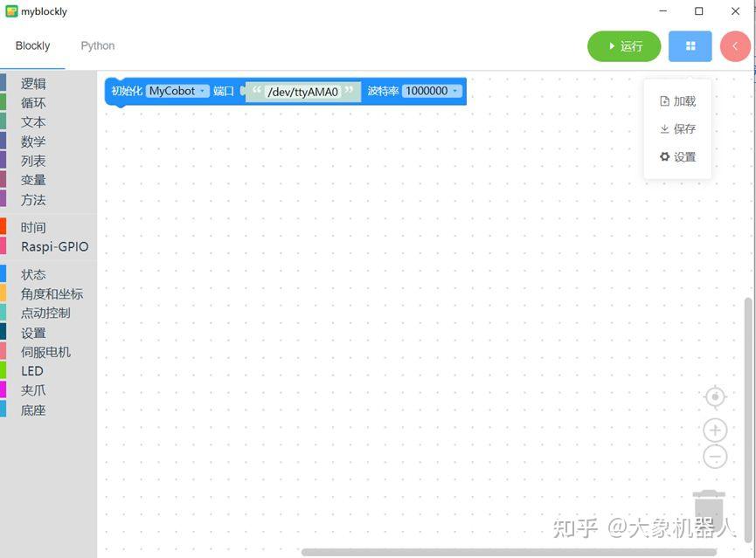Click the green 运行 run button
Image resolution: width=756 pixels, height=558 pixels.
[x=624, y=45]
